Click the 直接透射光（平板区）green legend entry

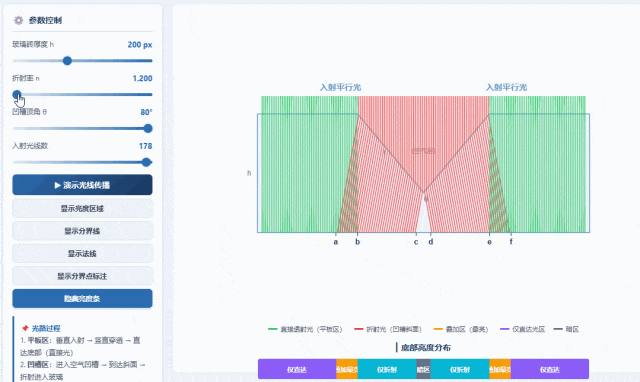tap(305, 329)
